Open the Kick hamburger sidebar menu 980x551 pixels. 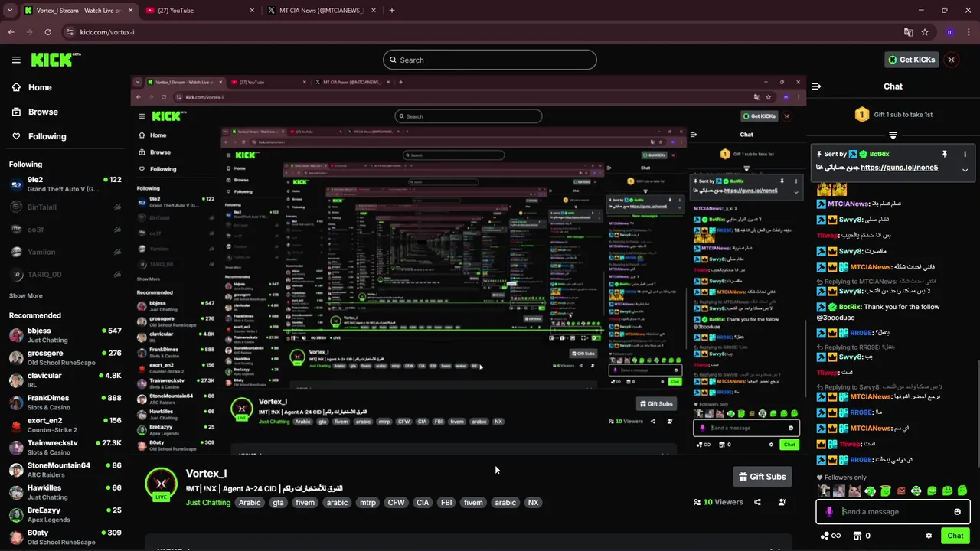pyautogui.click(x=16, y=60)
